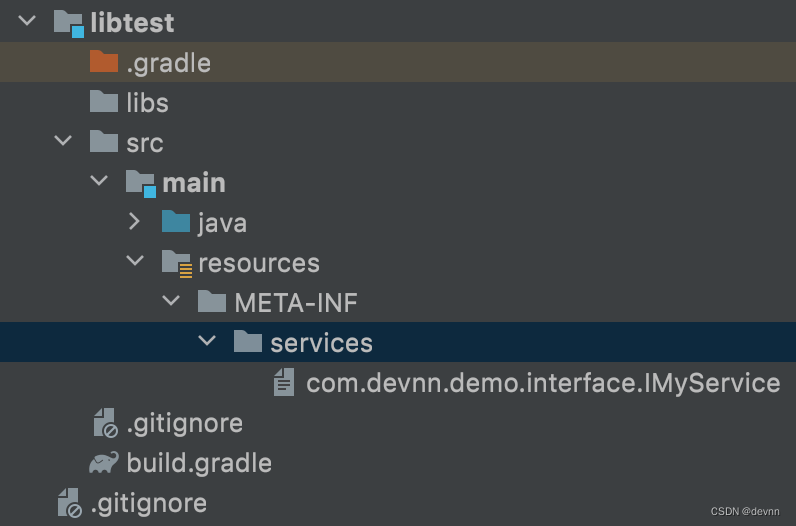Image resolution: width=796 pixels, height=526 pixels.
Task: Click the libtest module folder icon
Action: pyautogui.click(x=68, y=22)
